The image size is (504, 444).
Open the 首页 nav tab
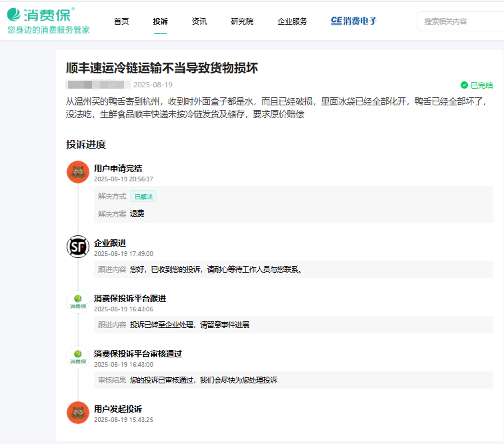pos(121,21)
